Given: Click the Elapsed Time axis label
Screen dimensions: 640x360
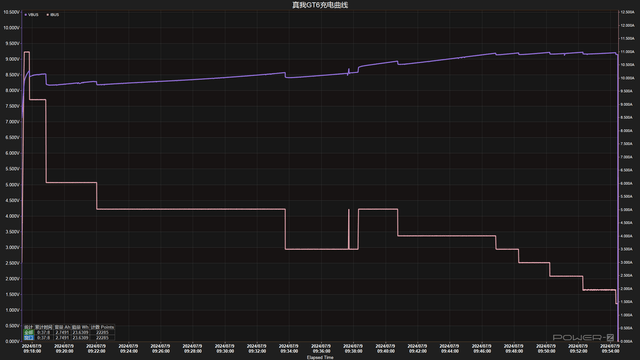Looking at the screenshot, I should [320, 358].
